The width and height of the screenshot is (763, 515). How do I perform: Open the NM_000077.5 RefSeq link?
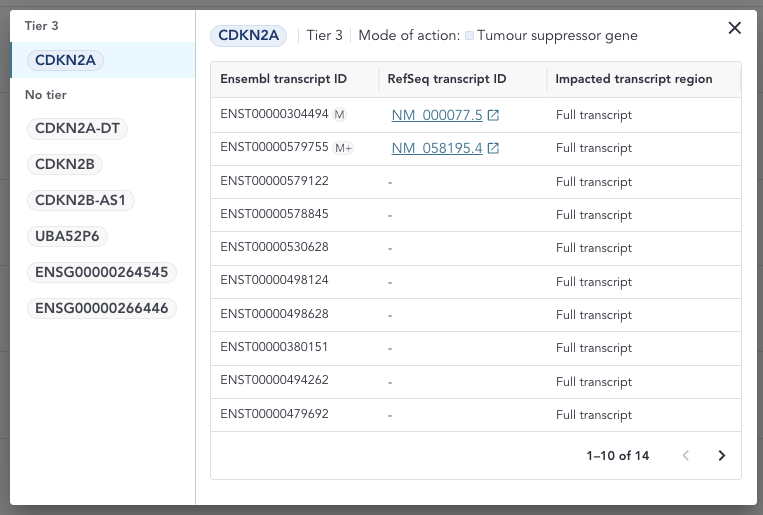pyautogui.click(x=437, y=116)
